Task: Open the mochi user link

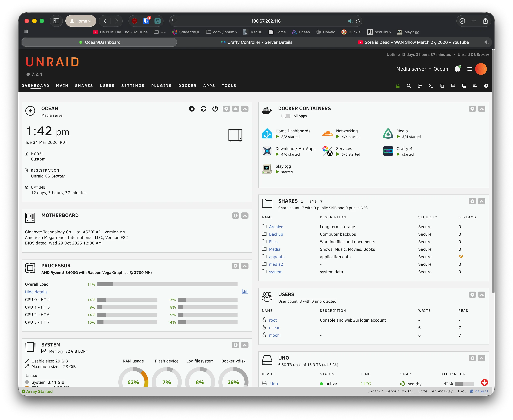Action: coord(275,335)
